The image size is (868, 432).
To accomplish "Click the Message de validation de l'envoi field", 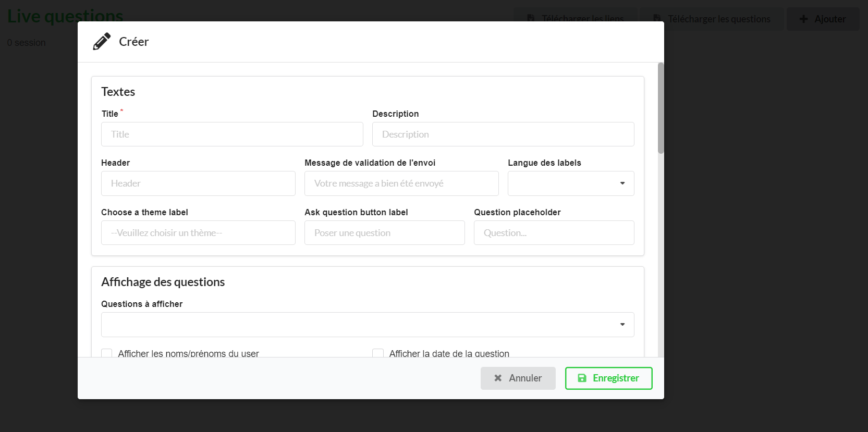I will tap(401, 183).
